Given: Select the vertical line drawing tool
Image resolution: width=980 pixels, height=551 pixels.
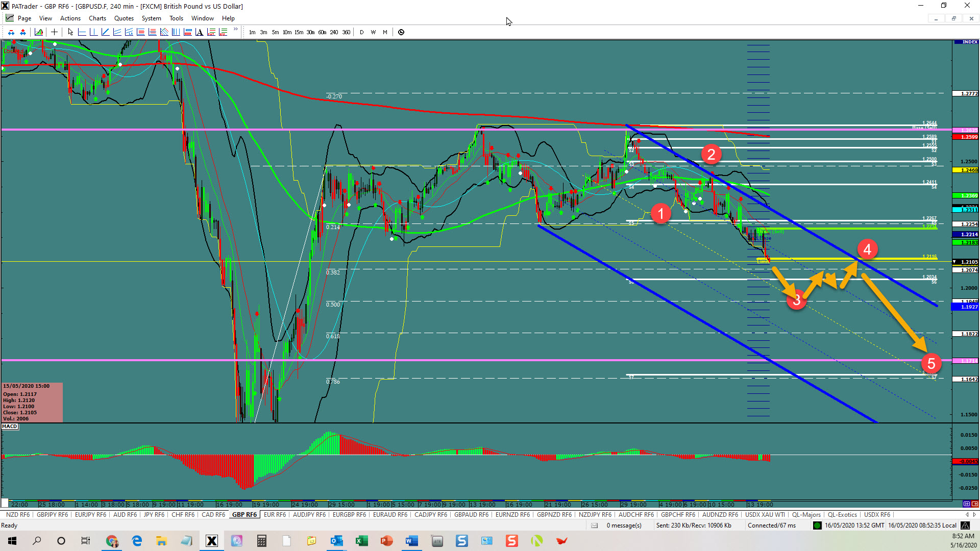Looking at the screenshot, I should (x=93, y=32).
